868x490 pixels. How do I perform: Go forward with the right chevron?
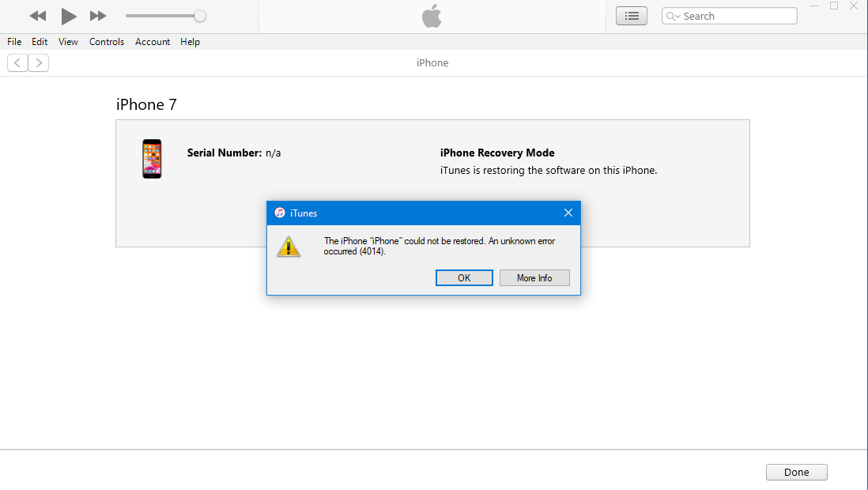pos(38,63)
